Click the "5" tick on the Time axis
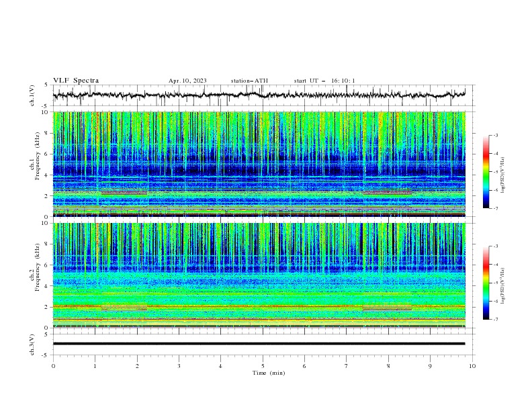 [x=263, y=366]
